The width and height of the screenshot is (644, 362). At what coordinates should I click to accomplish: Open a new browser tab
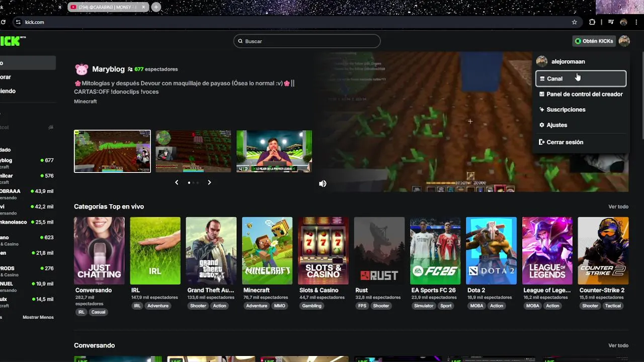(x=156, y=7)
